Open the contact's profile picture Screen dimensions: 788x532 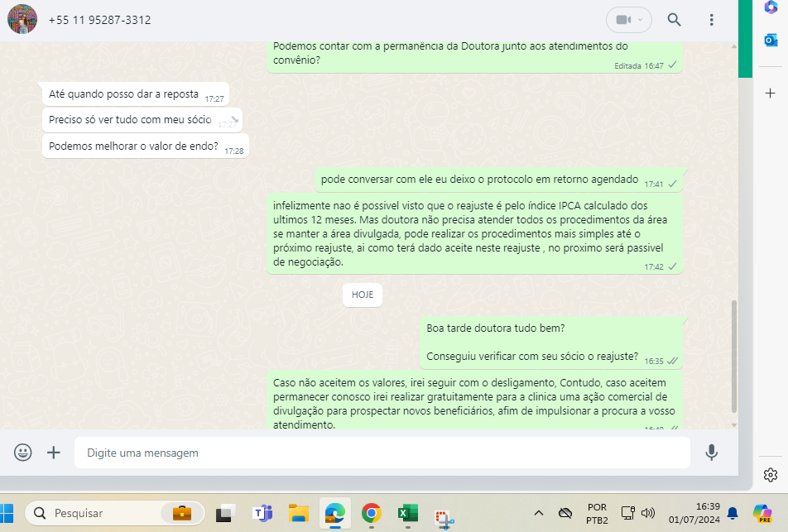click(22, 19)
